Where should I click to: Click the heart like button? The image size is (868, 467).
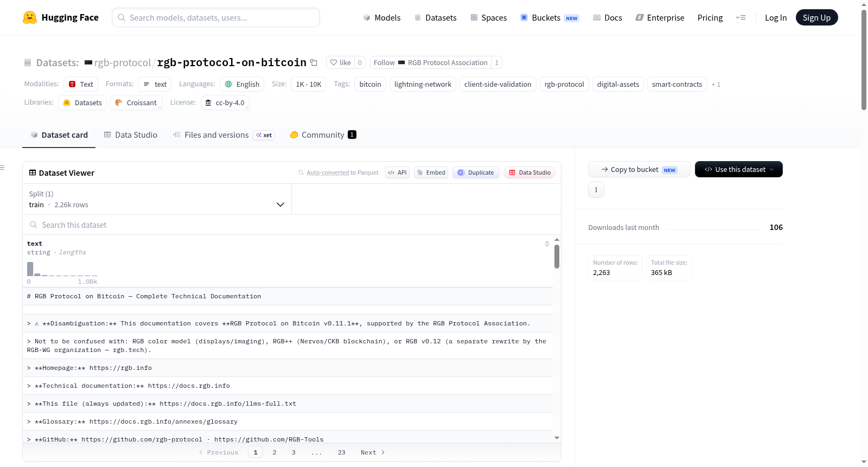340,62
